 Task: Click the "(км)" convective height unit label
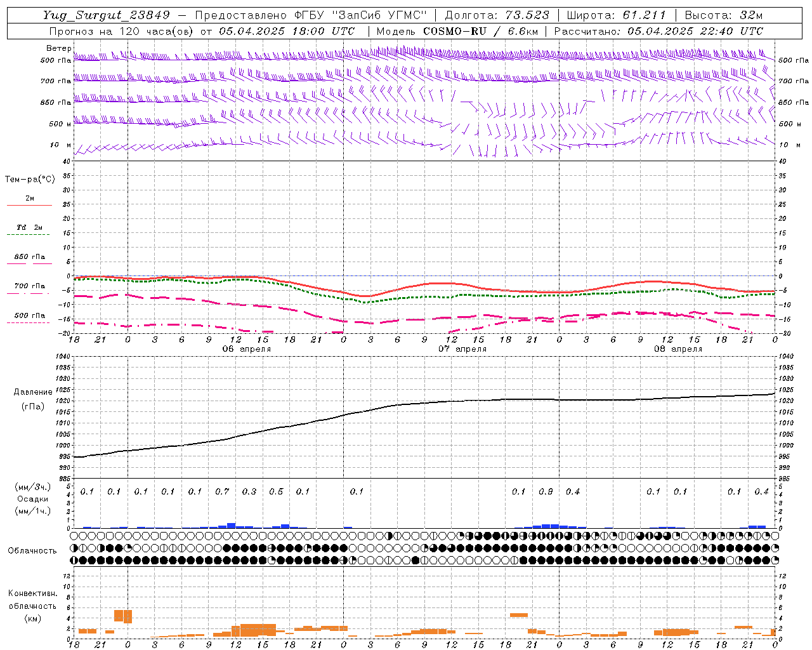(32, 618)
